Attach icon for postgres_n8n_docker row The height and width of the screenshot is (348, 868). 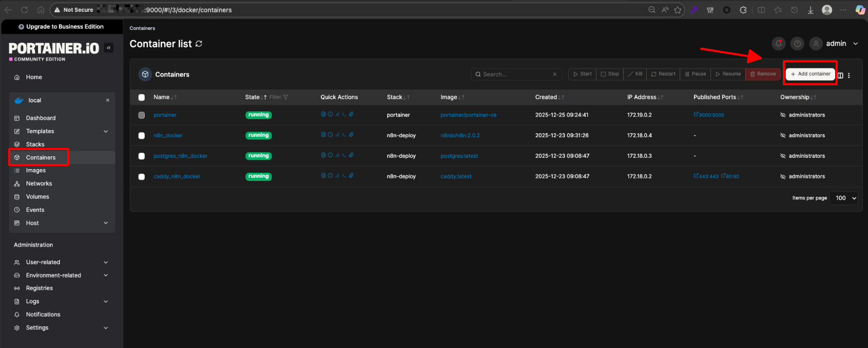coord(351,155)
